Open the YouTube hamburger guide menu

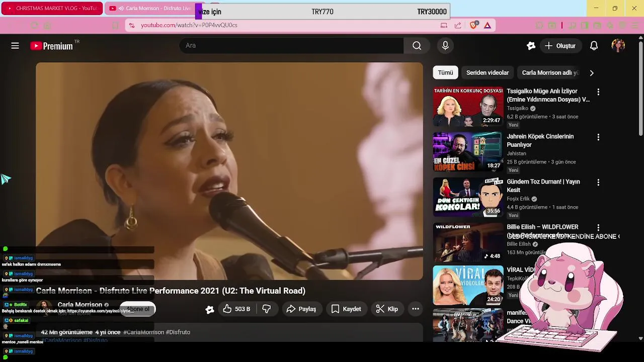[15, 46]
